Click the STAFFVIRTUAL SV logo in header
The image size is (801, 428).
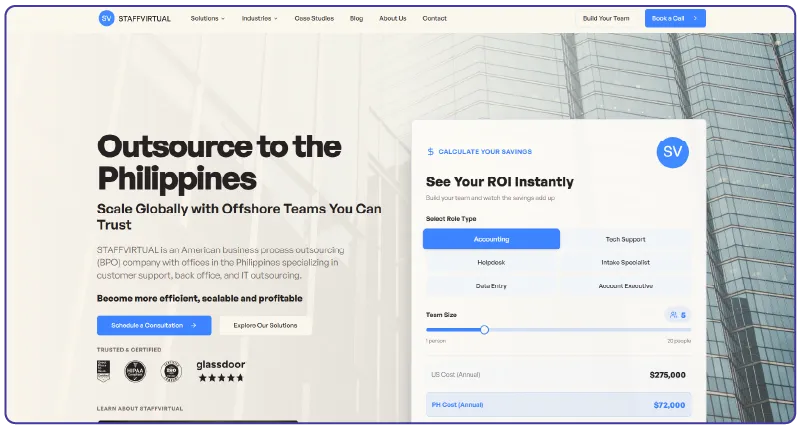click(x=107, y=18)
